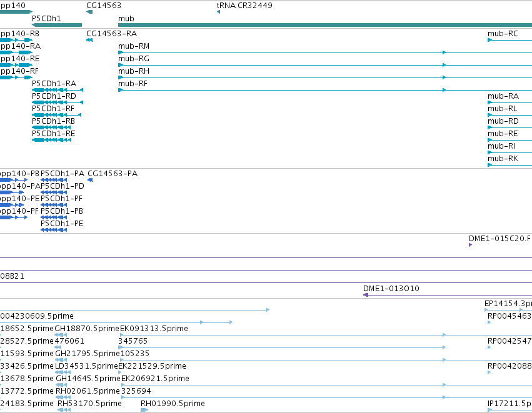Click transcript mub-RF label
Viewport: 532px width, 413px height.
click(133, 84)
